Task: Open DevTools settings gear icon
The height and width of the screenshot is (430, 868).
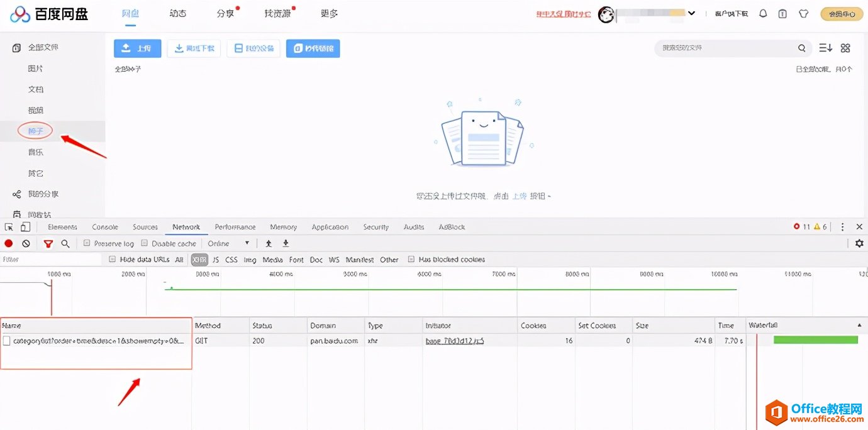Action: click(x=859, y=243)
